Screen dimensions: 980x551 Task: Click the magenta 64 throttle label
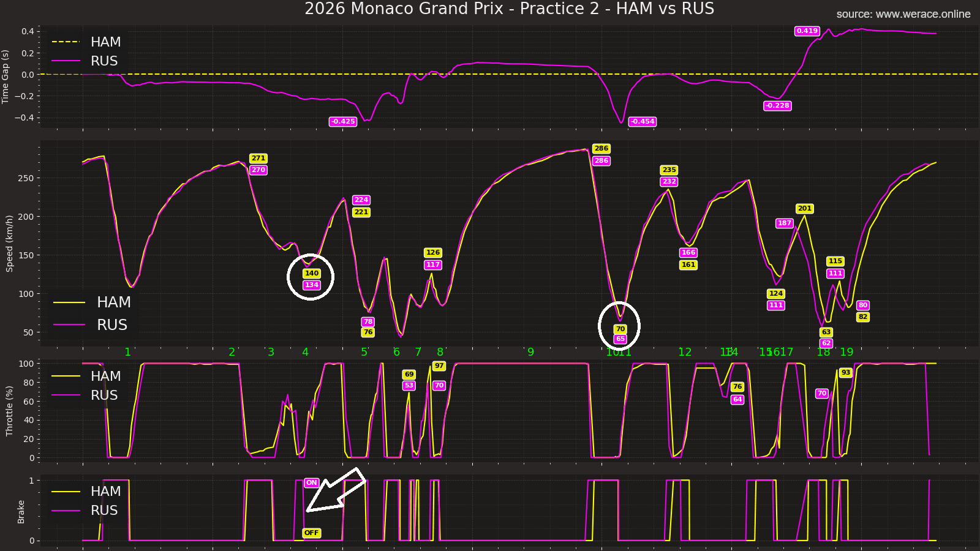pos(737,399)
